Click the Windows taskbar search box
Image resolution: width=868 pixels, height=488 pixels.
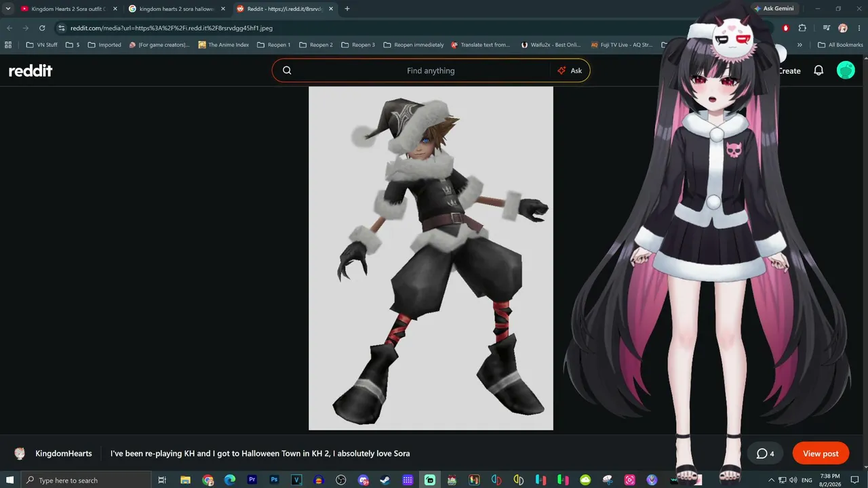pos(85,480)
